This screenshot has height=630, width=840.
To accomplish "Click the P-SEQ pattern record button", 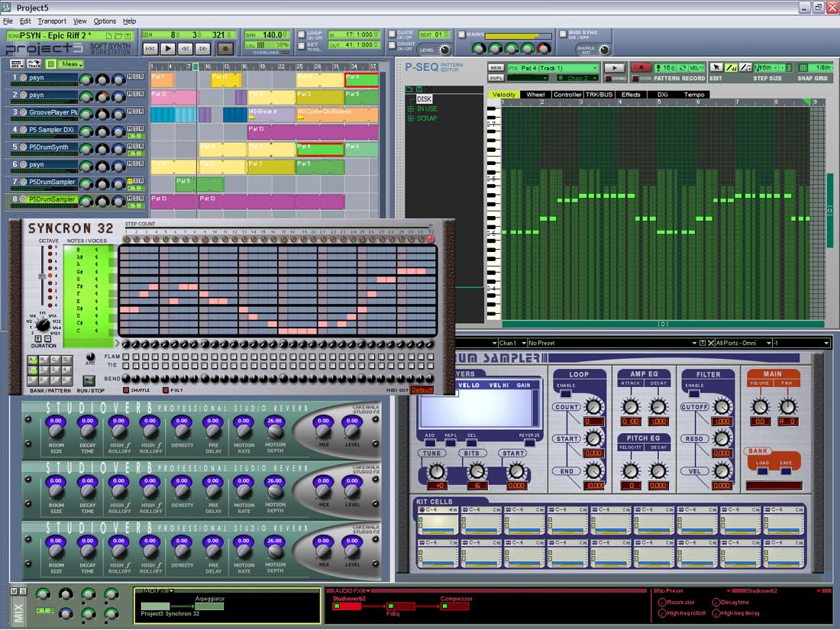I will click(x=640, y=67).
